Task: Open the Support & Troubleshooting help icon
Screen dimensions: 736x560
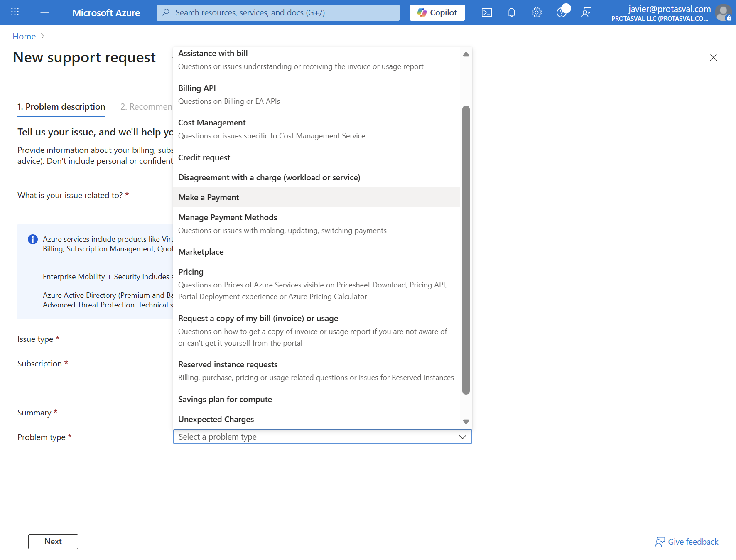Action: (562, 12)
